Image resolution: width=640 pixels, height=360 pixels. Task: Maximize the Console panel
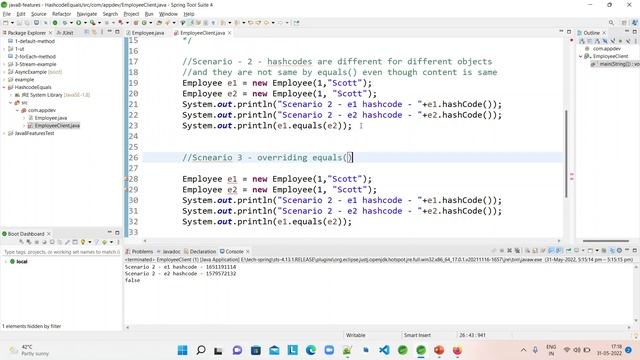click(x=634, y=250)
